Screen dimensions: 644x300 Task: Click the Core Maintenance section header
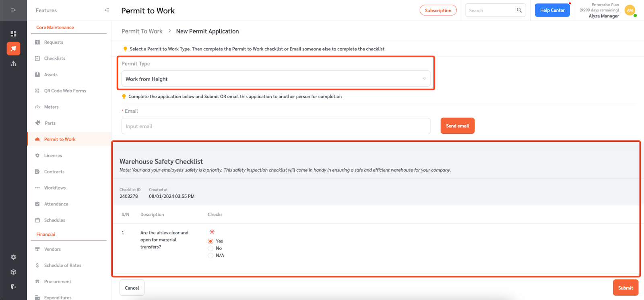click(x=55, y=27)
